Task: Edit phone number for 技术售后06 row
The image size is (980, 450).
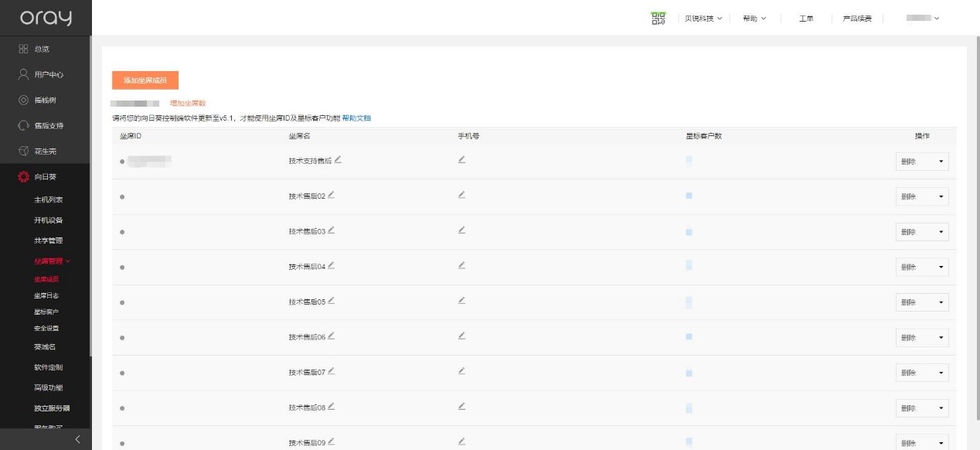Action: click(x=461, y=336)
